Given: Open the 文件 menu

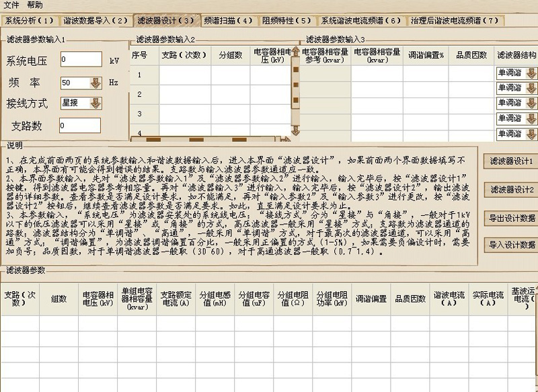Looking at the screenshot, I should click(x=11, y=5).
